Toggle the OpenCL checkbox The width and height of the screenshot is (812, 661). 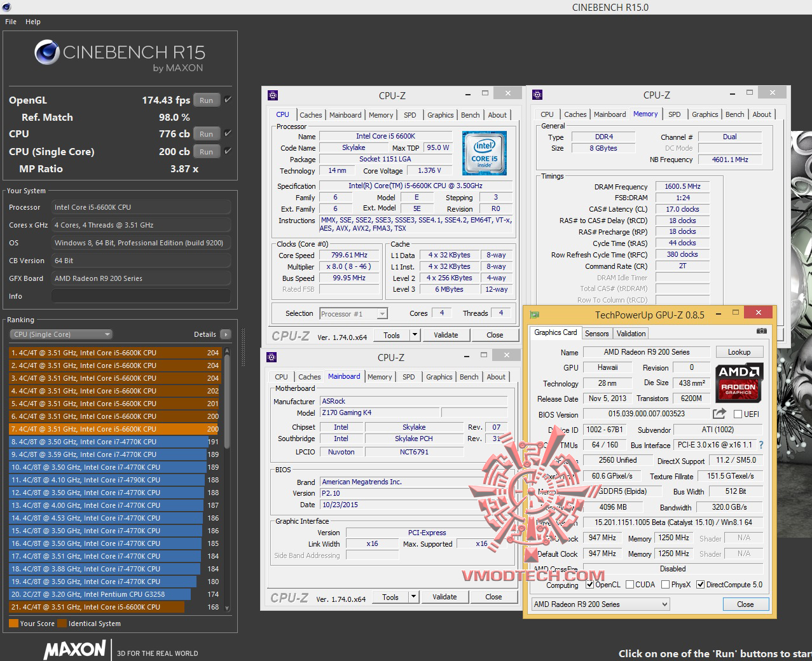(x=589, y=585)
